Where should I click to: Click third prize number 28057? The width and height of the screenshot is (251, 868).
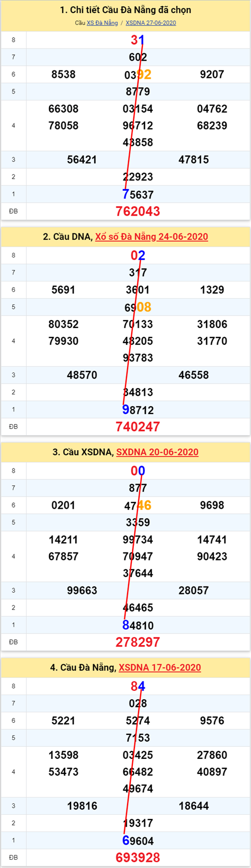(193, 591)
